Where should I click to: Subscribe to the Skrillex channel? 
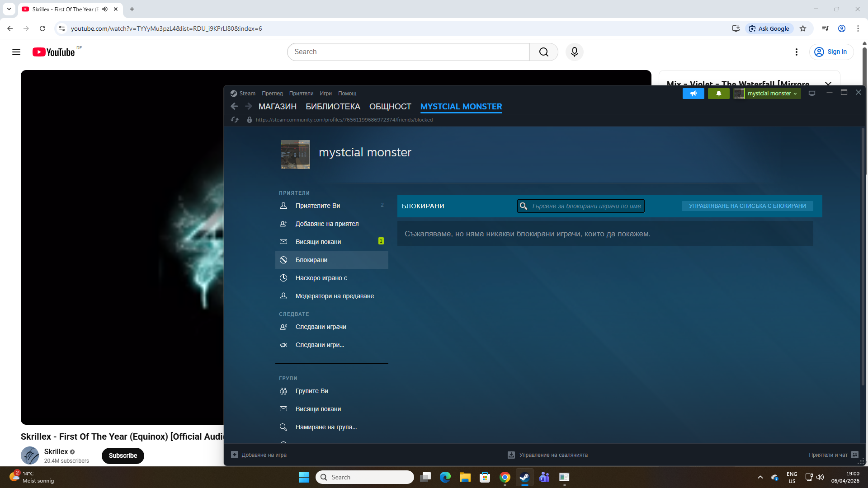tap(123, 455)
